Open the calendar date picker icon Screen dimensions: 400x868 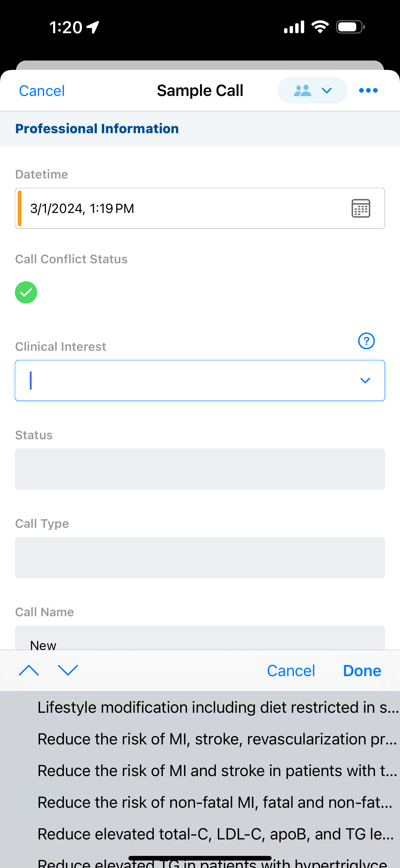point(361,208)
